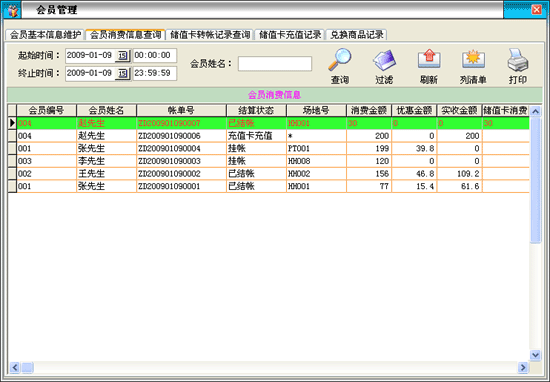Open the 储值卡充值记录 tab
This screenshot has height=382, width=550.
tap(290, 35)
